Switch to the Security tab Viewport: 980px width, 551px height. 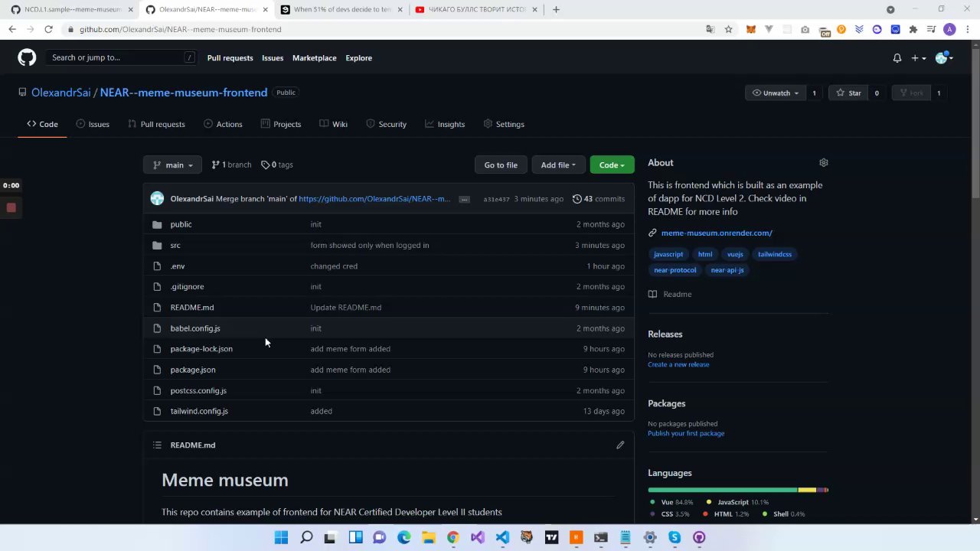click(386, 124)
